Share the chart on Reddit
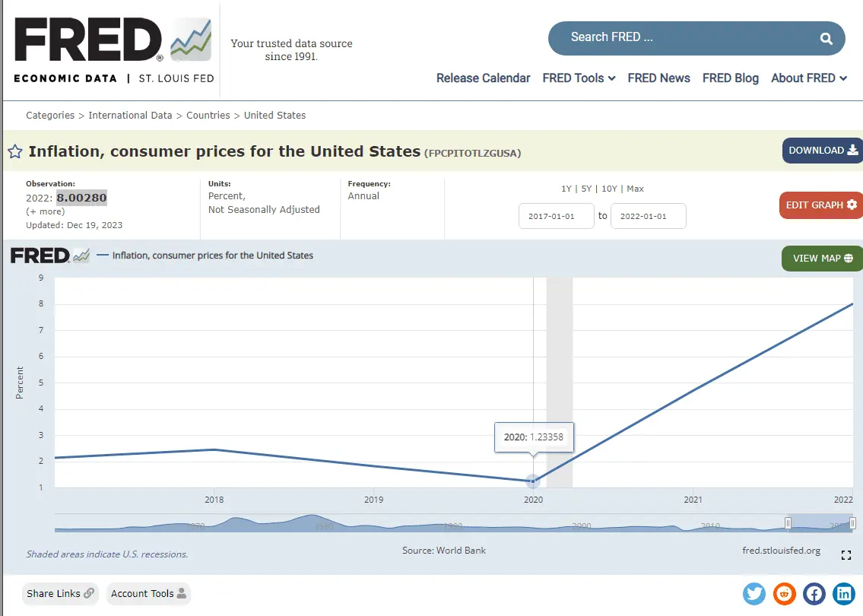The image size is (863, 616). [x=784, y=593]
